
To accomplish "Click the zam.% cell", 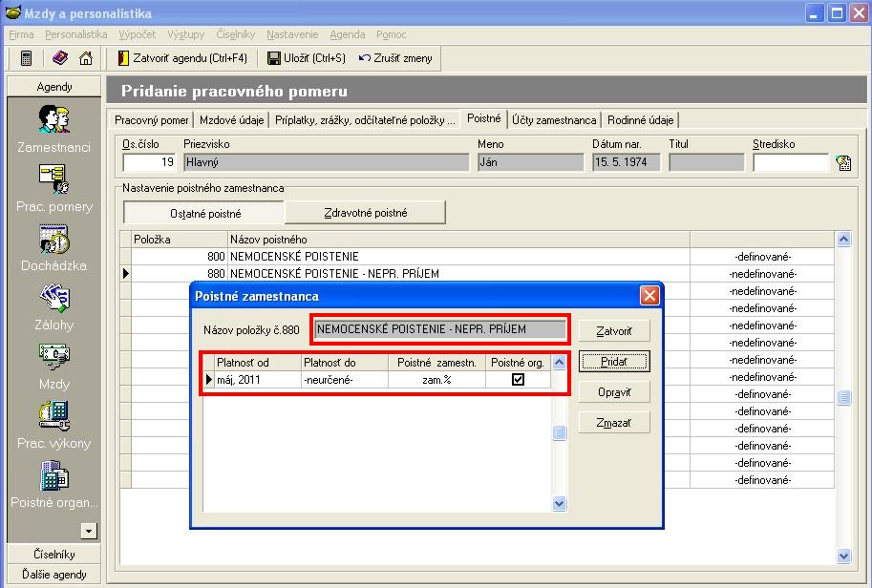I will 437,380.
